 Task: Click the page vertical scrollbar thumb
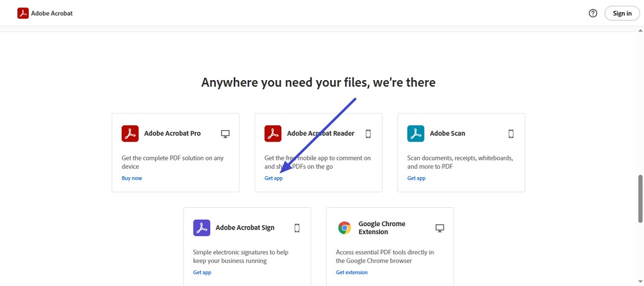click(640, 198)
